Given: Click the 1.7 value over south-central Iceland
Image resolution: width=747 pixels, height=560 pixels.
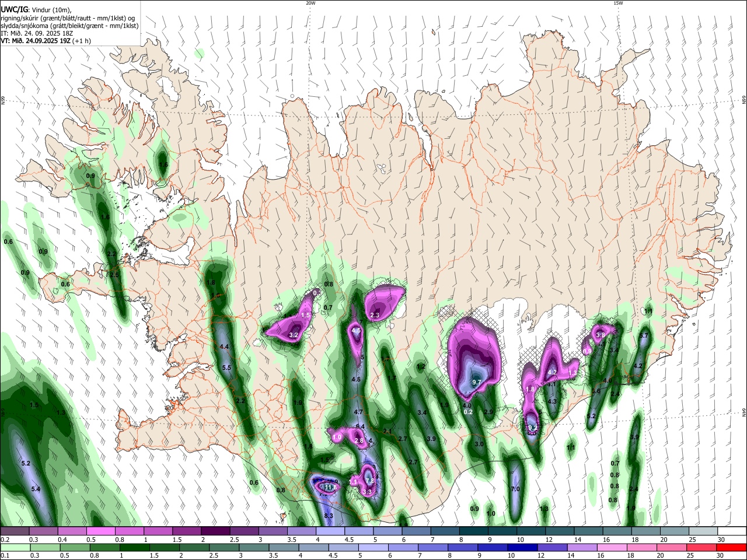Looking at the screenshot, I should pos(392,378).
